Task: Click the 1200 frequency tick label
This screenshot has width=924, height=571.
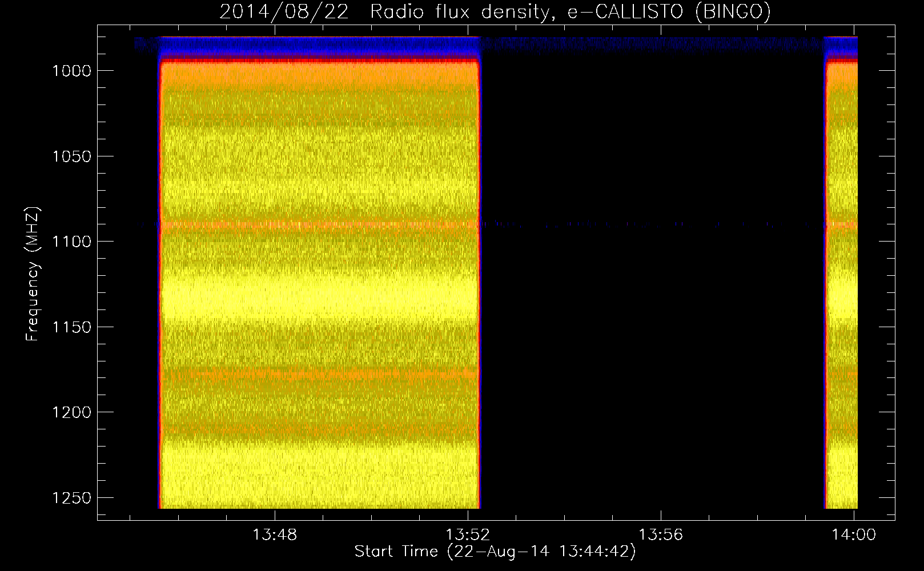Action: [x=71, y=412]
